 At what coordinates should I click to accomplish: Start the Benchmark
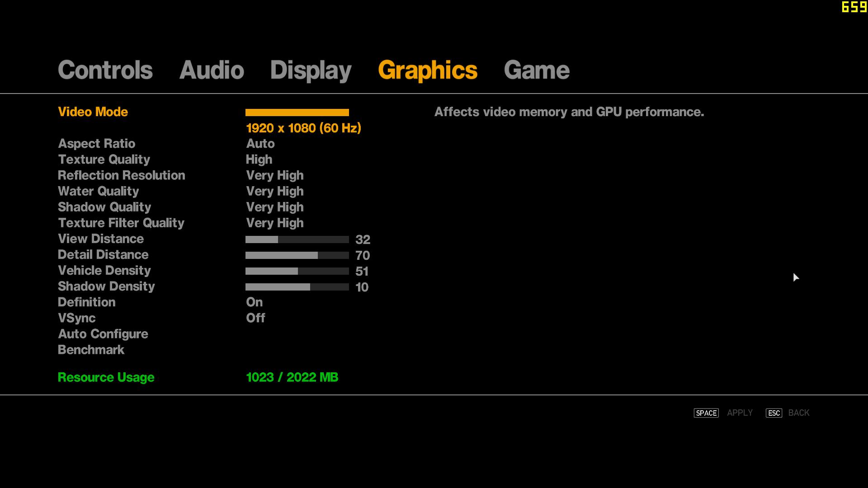click(x=91, y=350)
